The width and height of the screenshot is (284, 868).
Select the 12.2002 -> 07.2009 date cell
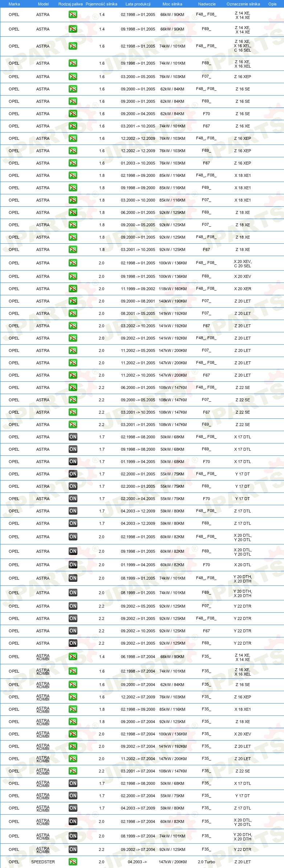tap(138, 697)
